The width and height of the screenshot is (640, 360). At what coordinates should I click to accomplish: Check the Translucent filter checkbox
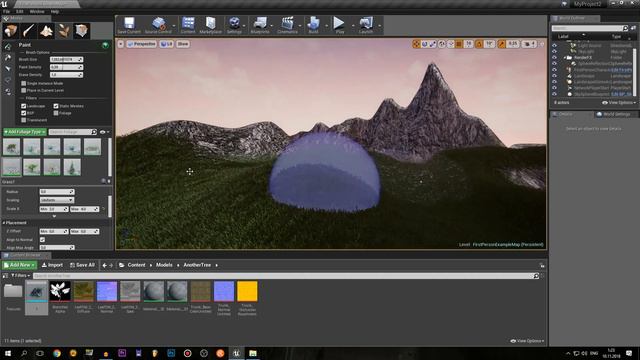(24, 120)
